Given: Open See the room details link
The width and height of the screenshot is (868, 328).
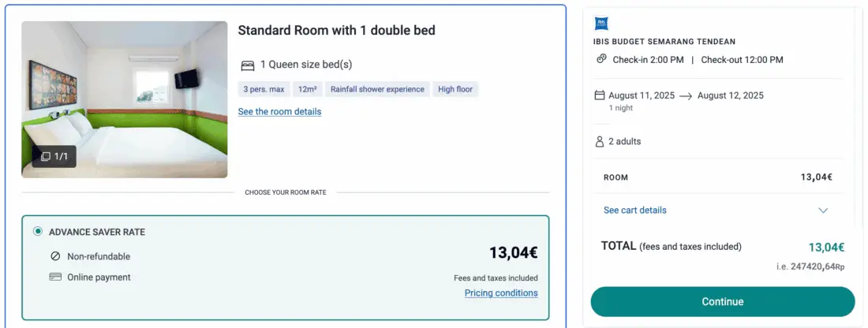Looking at the screenshot, I should tap(279, 112).
